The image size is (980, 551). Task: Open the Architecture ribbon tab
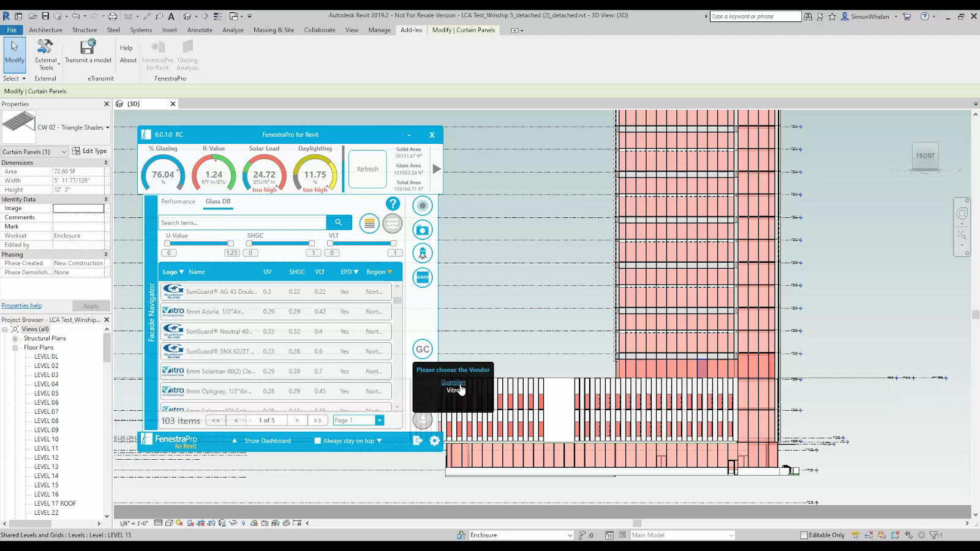pos(46,30)
